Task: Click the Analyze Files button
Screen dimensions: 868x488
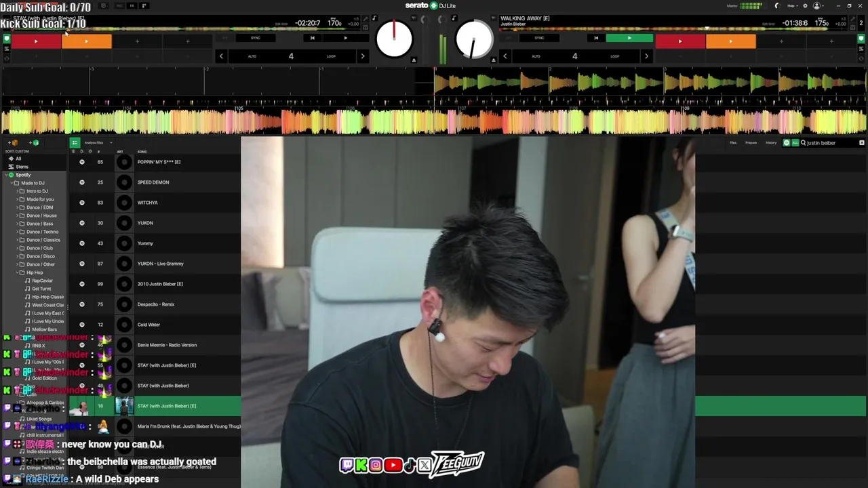Action: (94, 142)
